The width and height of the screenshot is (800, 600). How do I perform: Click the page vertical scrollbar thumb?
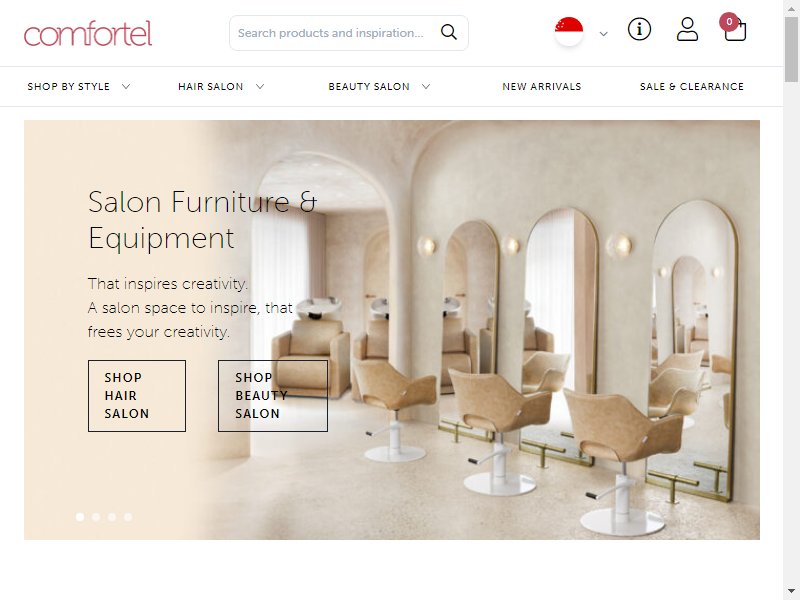pos(791,48)
